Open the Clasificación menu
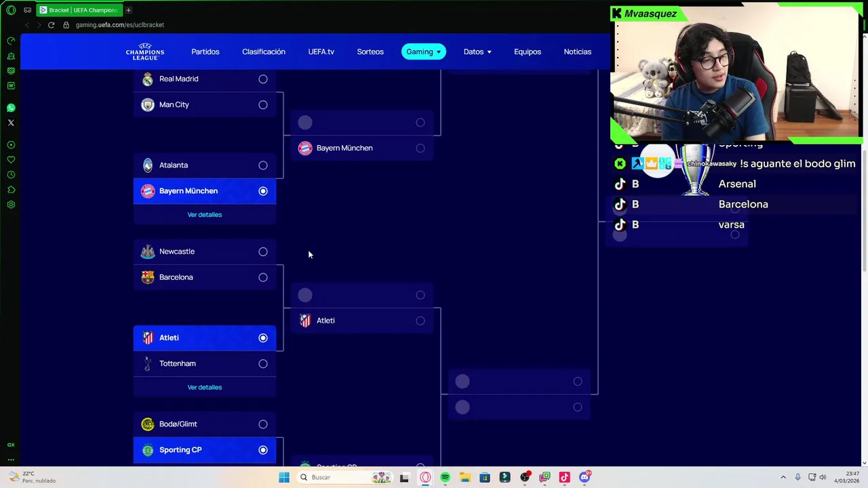868x488 pixels. (x=264, y=52)
